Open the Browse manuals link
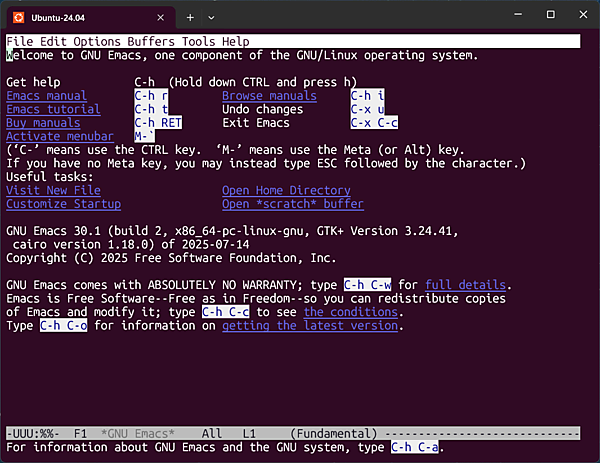The image size is (600, 463). pos(269,96)
